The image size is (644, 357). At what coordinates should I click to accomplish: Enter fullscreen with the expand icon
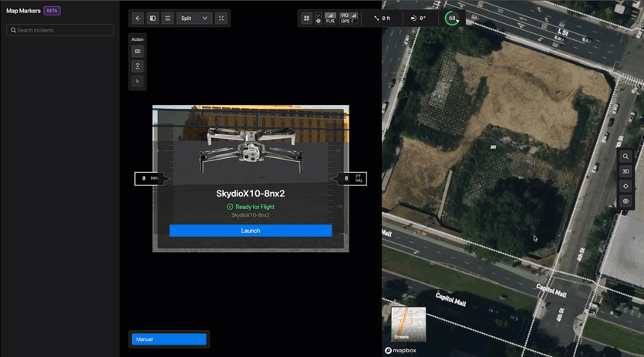click(221, 18)
